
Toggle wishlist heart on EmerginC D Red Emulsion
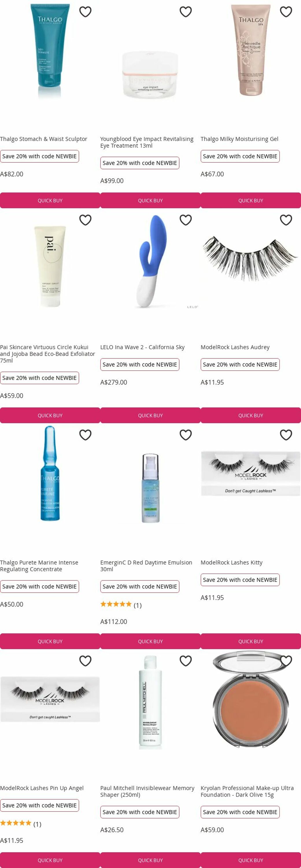[186, 435]
